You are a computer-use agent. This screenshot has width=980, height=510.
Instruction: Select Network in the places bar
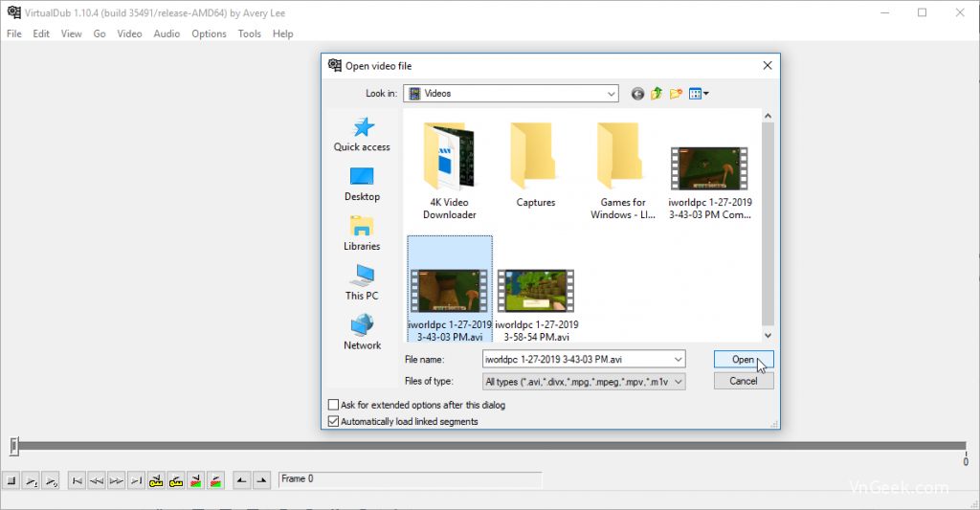point(362,332)
